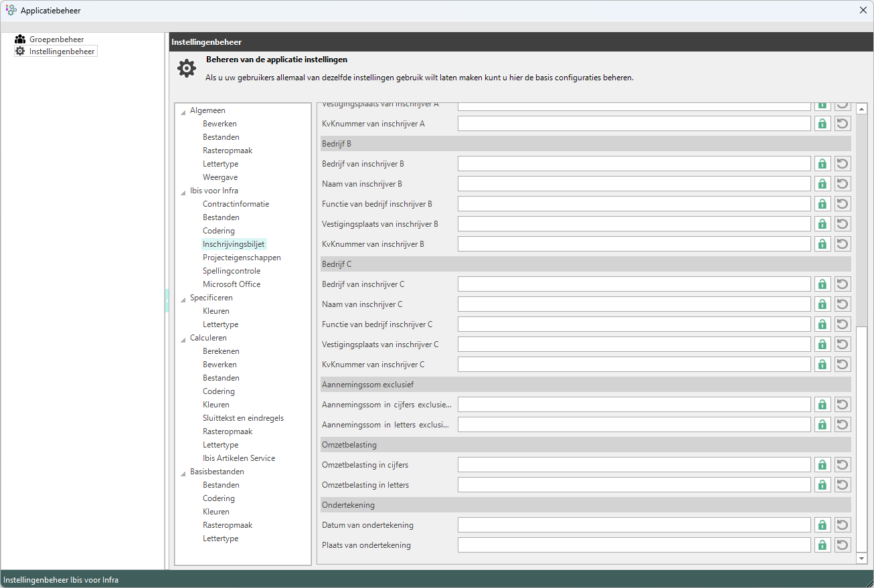The width and height of the screenshot is (874, 588).
Task: Reset the Bedrijf van inschrijver B field
Action: 843,164
